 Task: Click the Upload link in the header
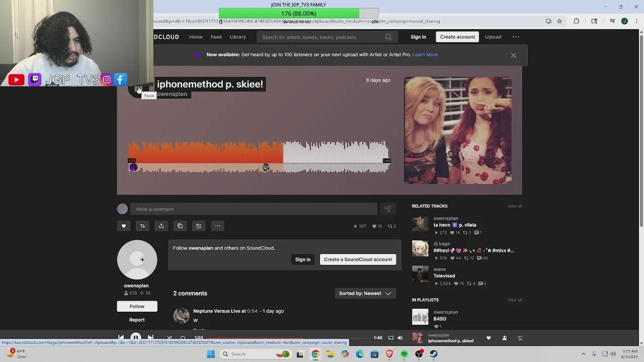[x=493, y=37]
